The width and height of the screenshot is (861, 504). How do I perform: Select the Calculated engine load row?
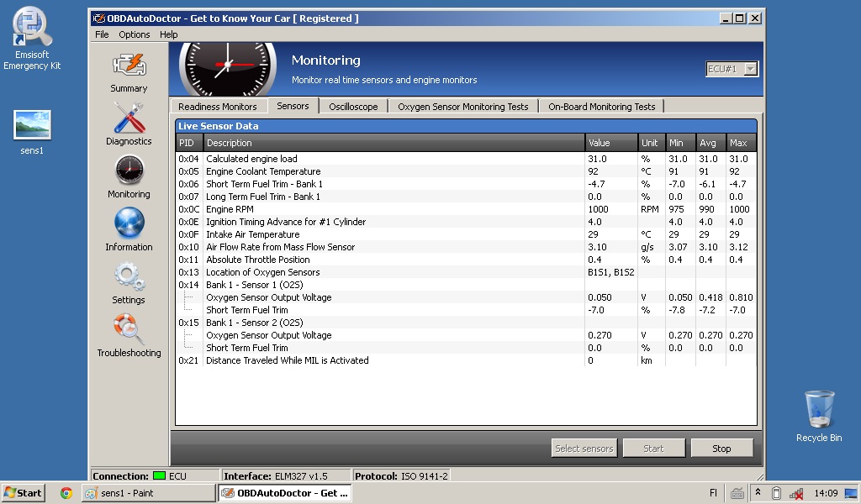pos(466,159)
